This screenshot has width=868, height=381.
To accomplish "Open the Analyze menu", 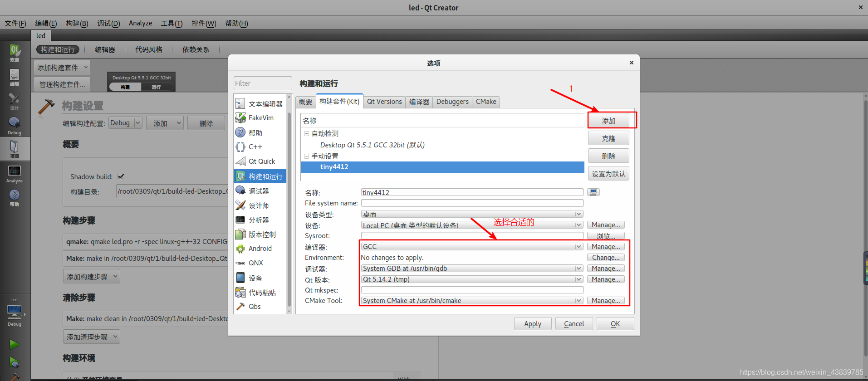I will point(140,23).
